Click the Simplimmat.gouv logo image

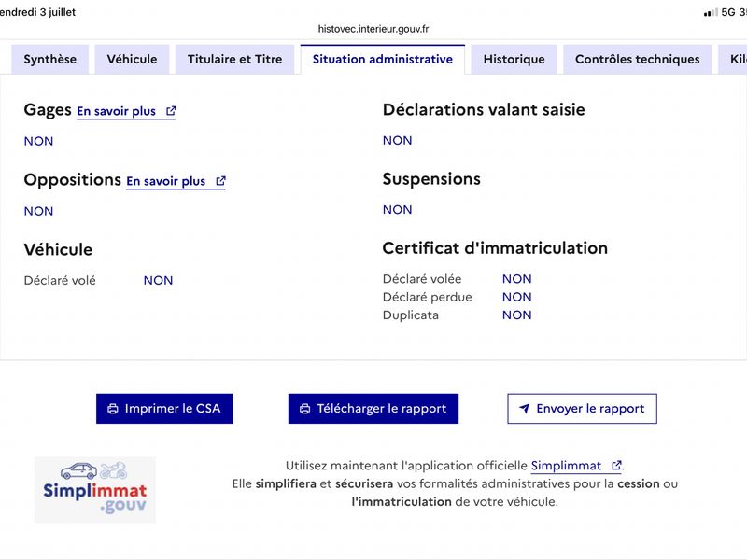tap(95, 489)
